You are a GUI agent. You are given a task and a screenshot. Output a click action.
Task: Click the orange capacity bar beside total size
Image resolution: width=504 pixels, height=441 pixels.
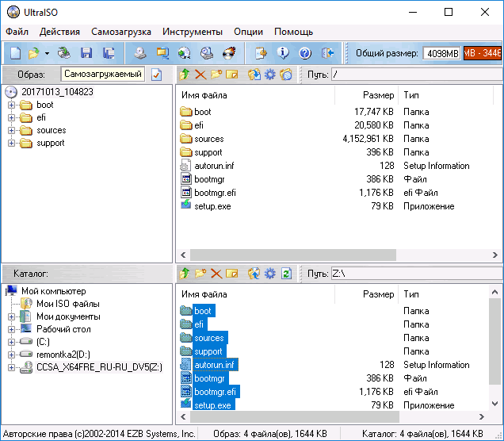pyautogui.click(x=482, y=53)
